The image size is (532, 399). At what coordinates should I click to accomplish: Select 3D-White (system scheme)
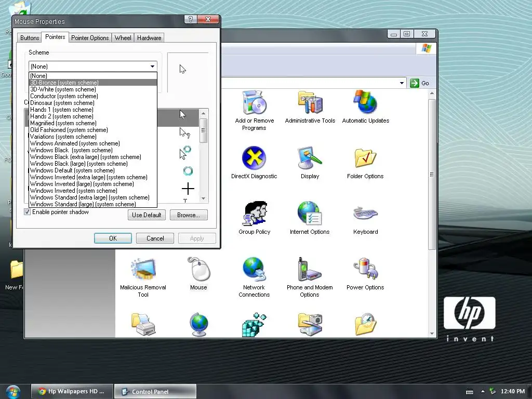93,89
